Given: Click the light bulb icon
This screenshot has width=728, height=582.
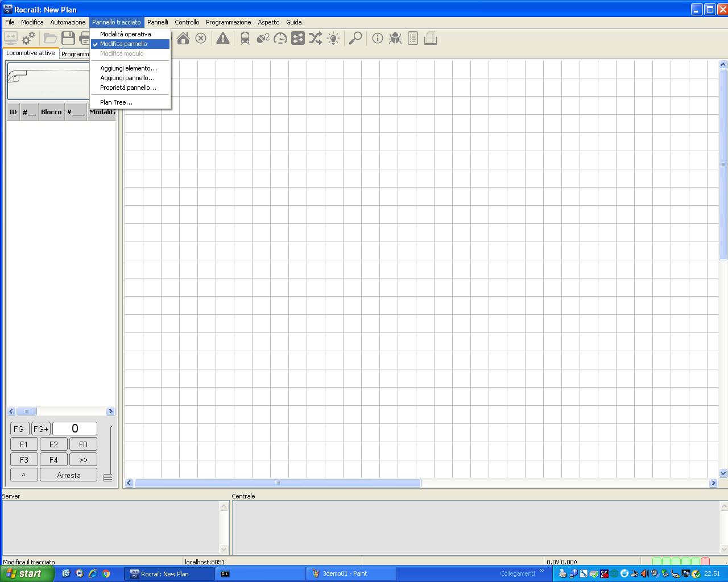Looking at the screenshot, I should pos(333,38).
